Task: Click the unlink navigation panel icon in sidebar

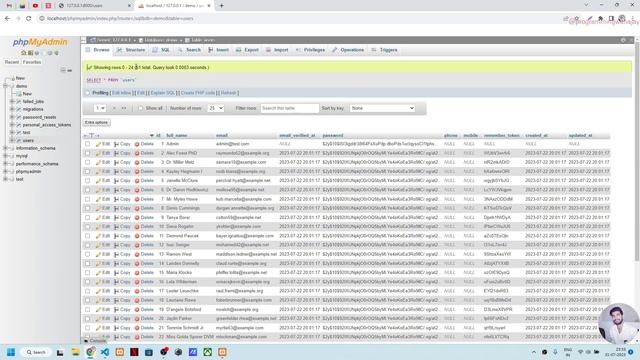Action: coord(70,70)
